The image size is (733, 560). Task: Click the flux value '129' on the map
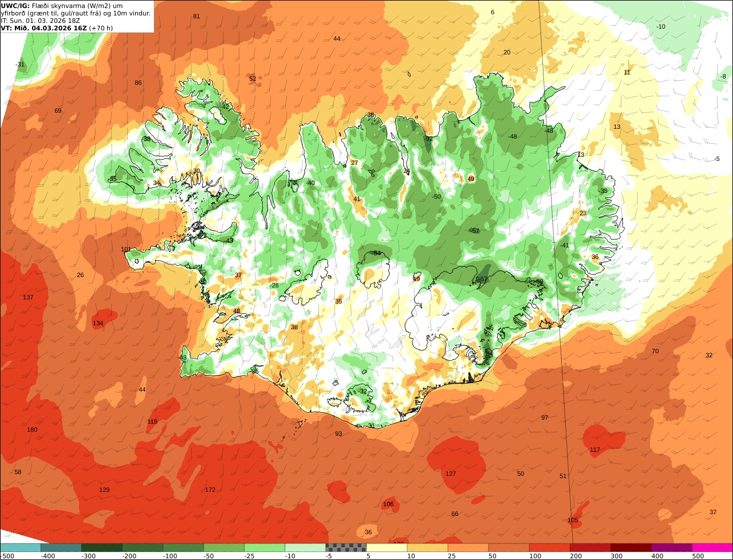(x=104, y=490)
